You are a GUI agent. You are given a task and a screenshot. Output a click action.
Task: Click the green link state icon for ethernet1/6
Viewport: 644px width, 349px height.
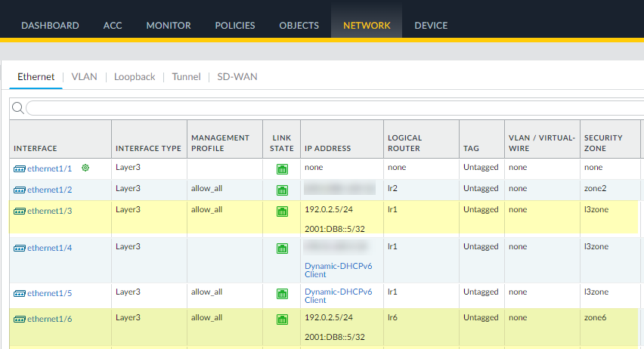click(282, 320)
